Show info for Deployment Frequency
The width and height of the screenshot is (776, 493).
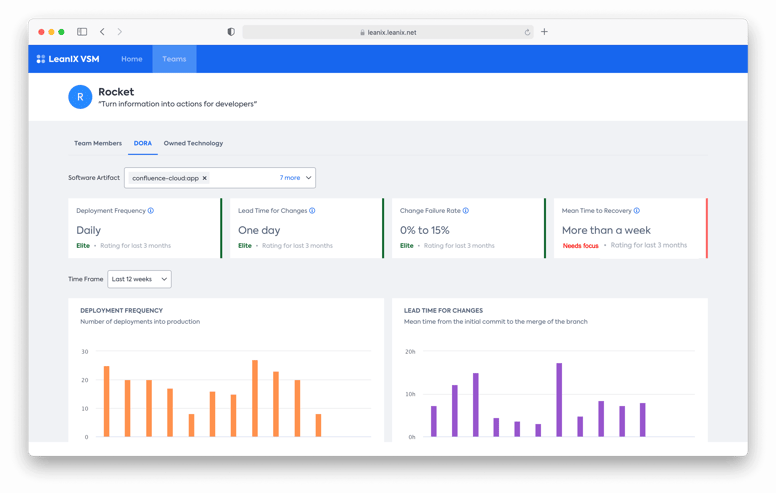click(151, 210)
